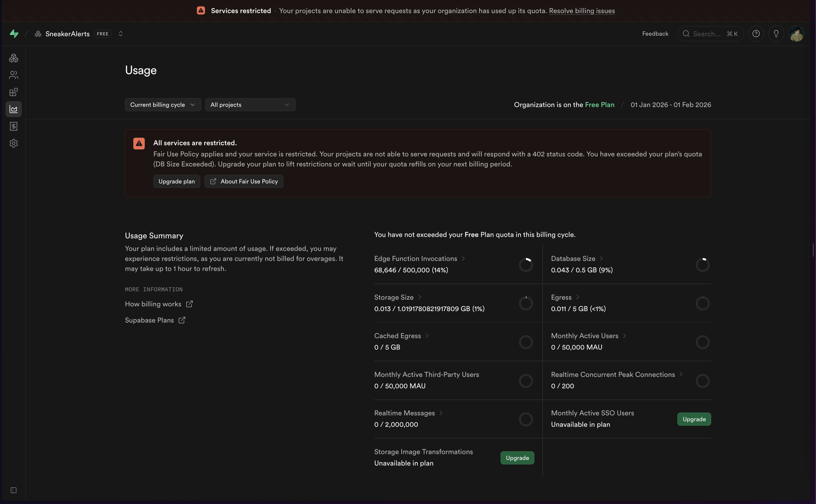The image size is (816, 504).
Task: Click the Feedback menu item
Action: pyautogui.click(x=655, y=34)
